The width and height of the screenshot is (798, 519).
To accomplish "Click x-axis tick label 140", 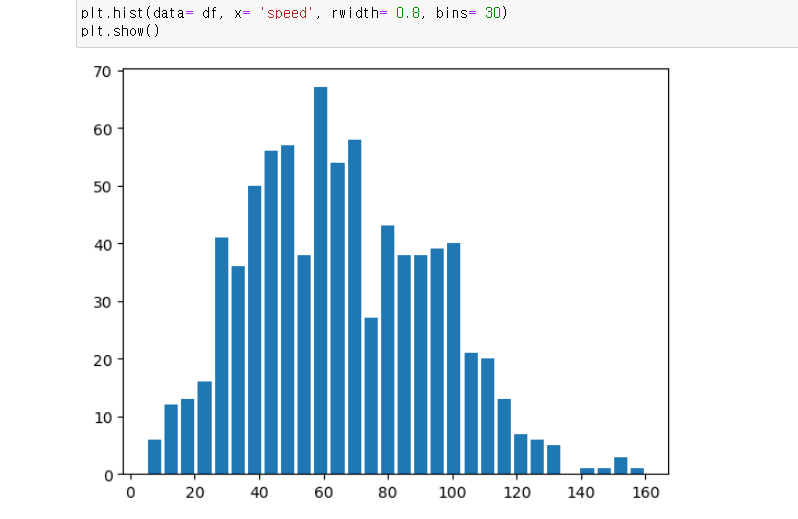I will (581, 493).
